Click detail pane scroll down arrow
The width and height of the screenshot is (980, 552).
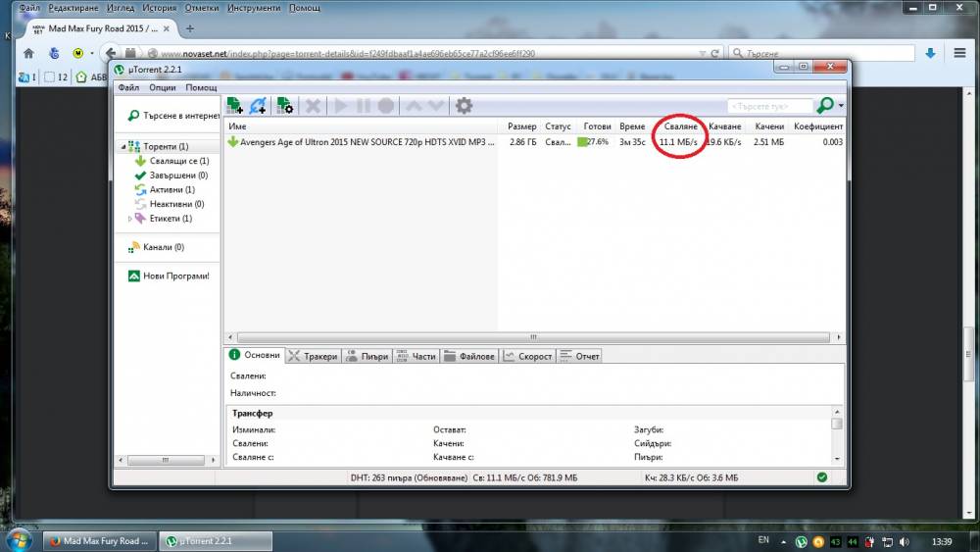[837, 459]
